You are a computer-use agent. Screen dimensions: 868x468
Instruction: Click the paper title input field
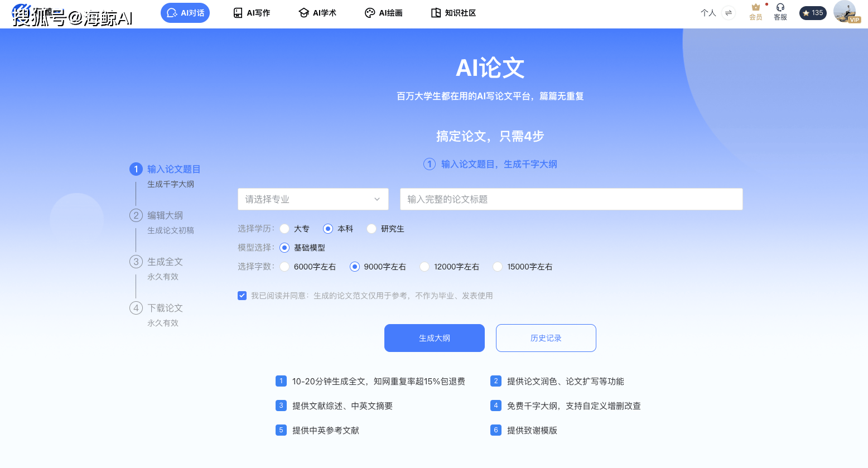tap(571, 199)
